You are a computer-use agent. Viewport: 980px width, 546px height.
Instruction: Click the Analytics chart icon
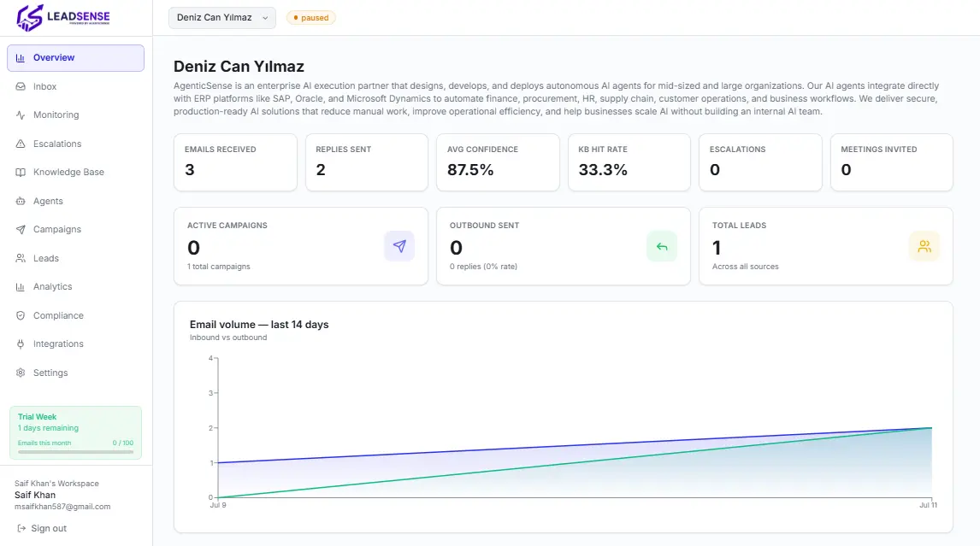21,287
